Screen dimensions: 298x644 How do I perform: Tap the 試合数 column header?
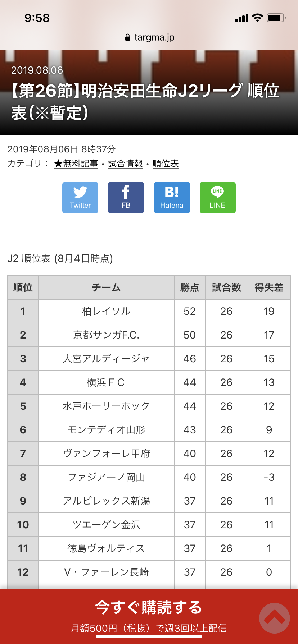point(226,287)
